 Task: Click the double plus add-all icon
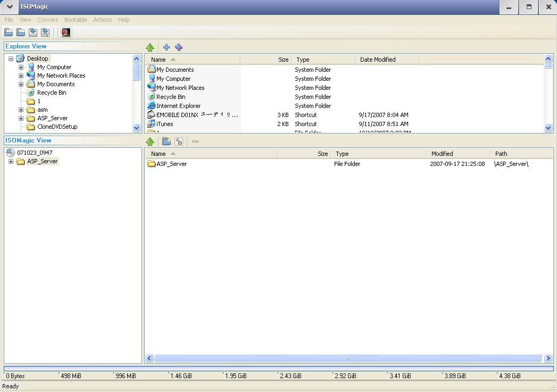(x=179, y=47)
